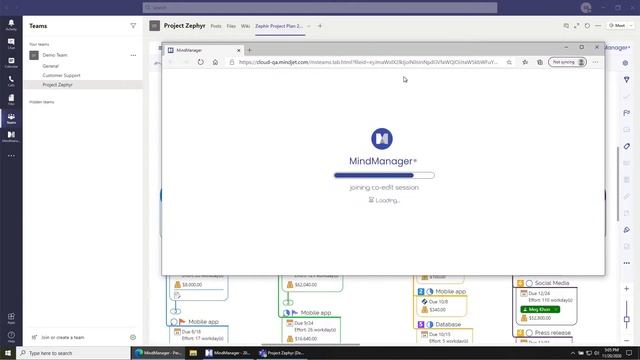Open Files in the Teams rail
This screenshot has height=360, width=640.
pos(11,99)
